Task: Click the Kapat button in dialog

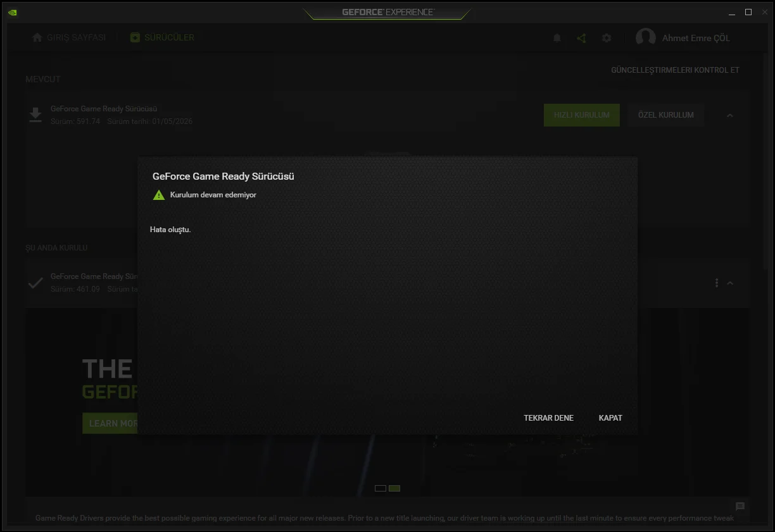Action: coord(610,418)
